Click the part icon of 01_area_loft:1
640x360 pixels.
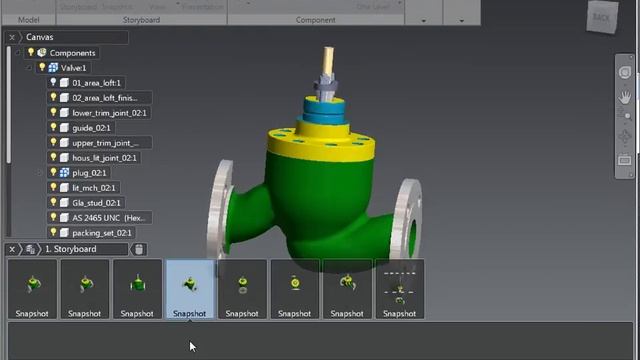(x=64, y=83)
